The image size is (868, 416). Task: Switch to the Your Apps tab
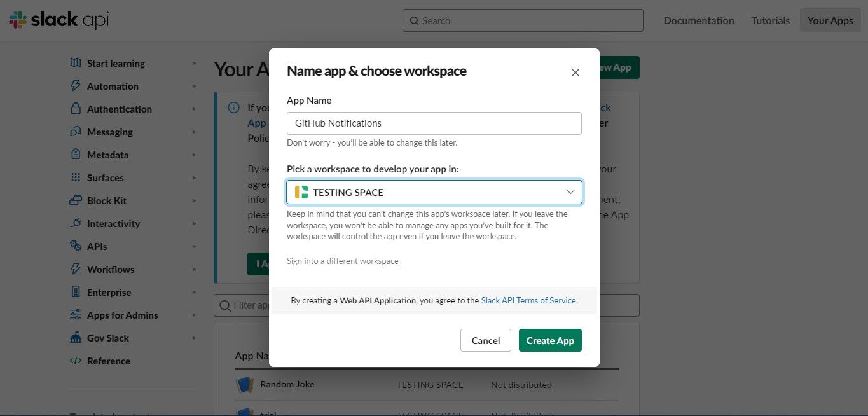tap(829, 20)
